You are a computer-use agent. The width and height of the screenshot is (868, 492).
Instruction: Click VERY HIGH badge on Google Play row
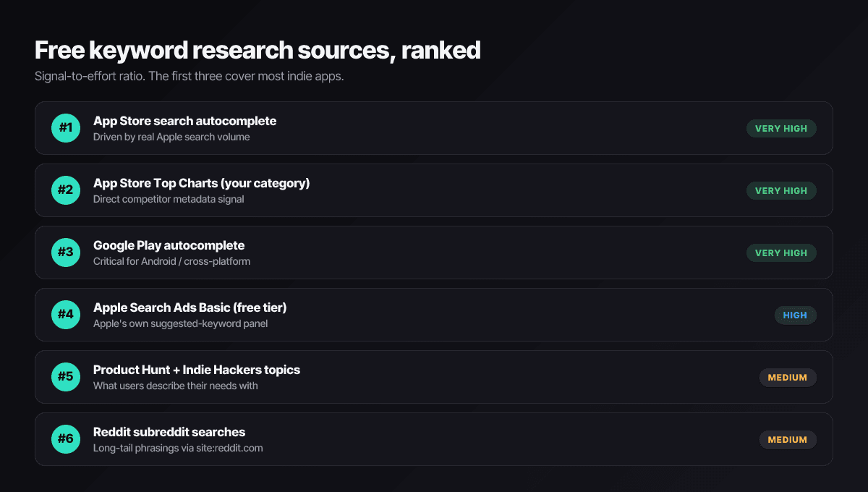[781, 253]
